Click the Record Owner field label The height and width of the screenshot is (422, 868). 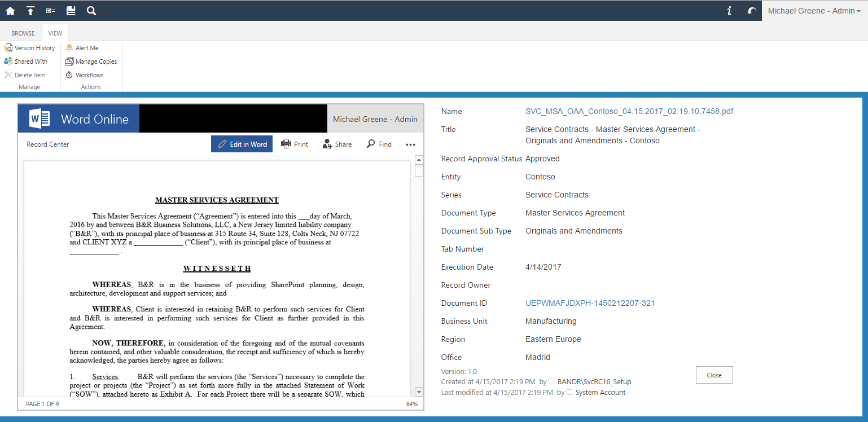pos(466,285)
